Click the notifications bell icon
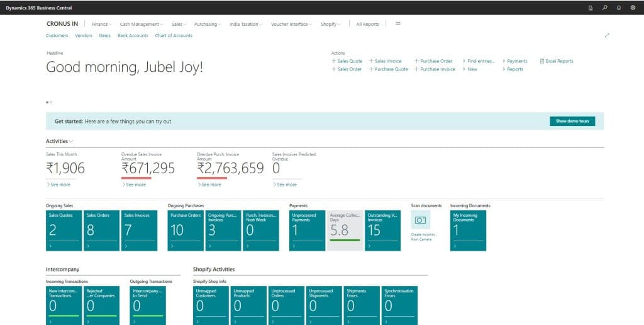This screenshot has width=644, height=325. pos(619,8)
